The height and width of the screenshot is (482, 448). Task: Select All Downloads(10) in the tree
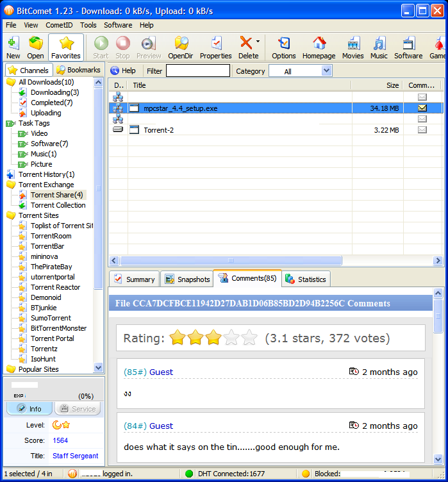tap(46, 82)
